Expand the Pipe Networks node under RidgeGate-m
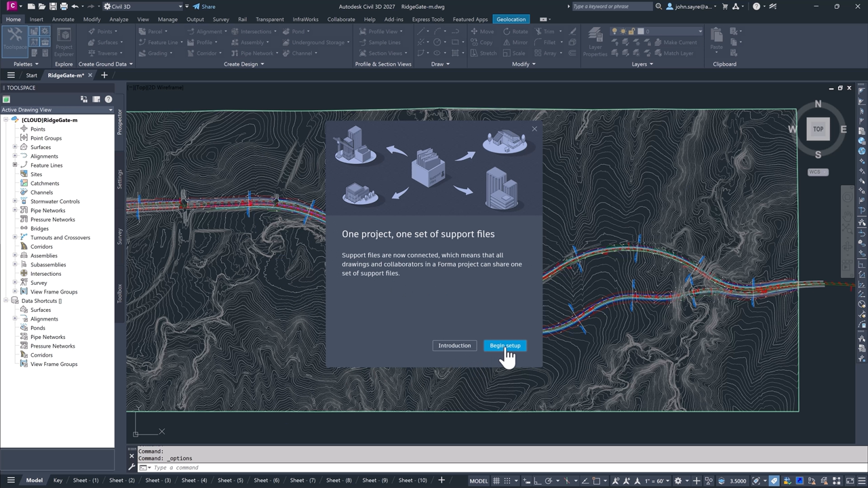Viewport: 868px width, 488px height. tap(15, 210)
